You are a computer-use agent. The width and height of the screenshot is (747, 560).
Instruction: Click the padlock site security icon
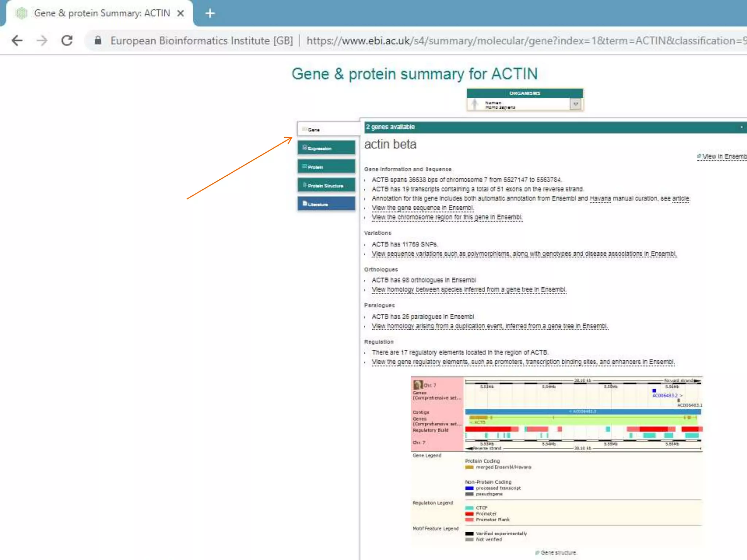pyautogui.click(x=98, y=40)
